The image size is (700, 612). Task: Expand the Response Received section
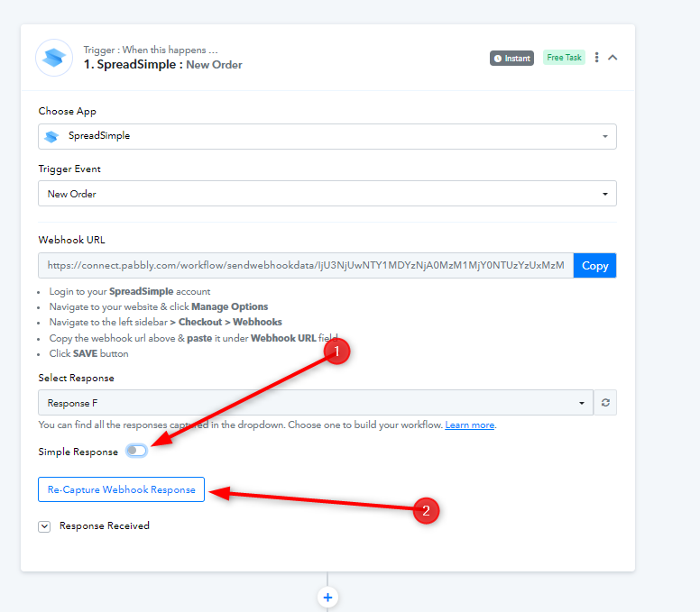tap(44, 526)
